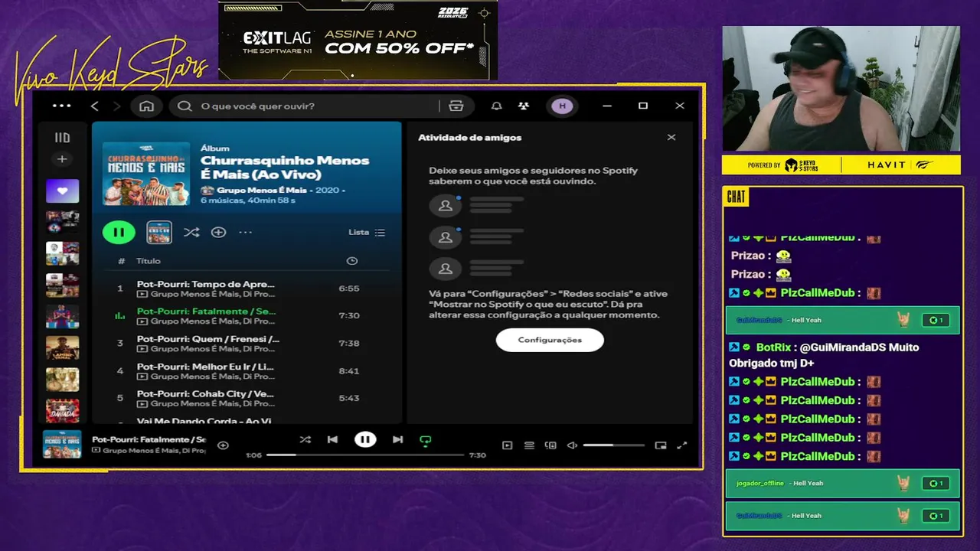Click the duration clock column header

pyautogui.click(x=351, y=261)
